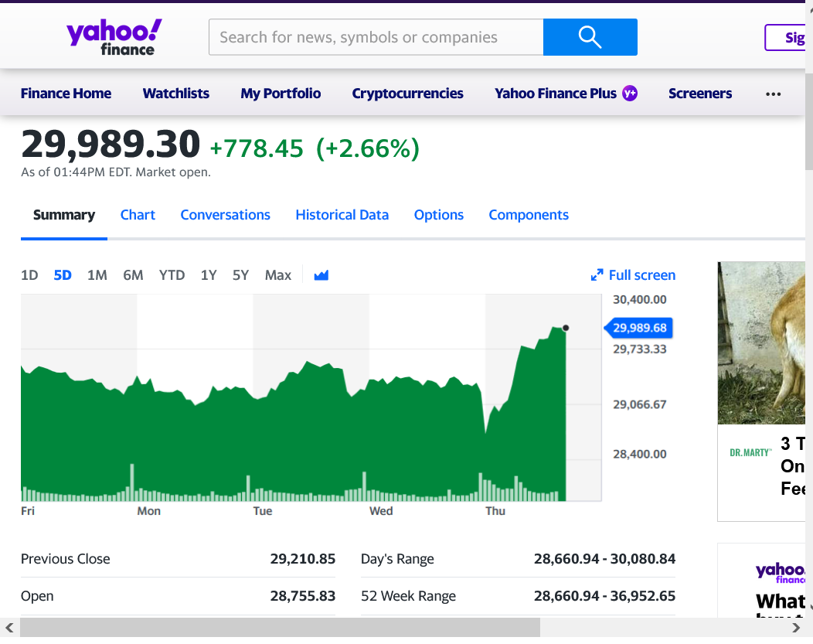The image size is (813, 644).
Task: Open the Components tab
Action: point(529,215)
